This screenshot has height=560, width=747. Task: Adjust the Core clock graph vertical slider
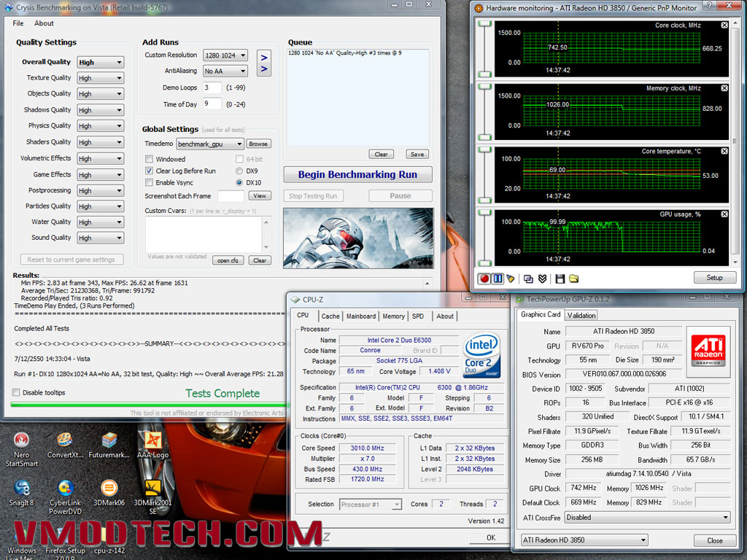pyautogui.click(x=485, y=49)
